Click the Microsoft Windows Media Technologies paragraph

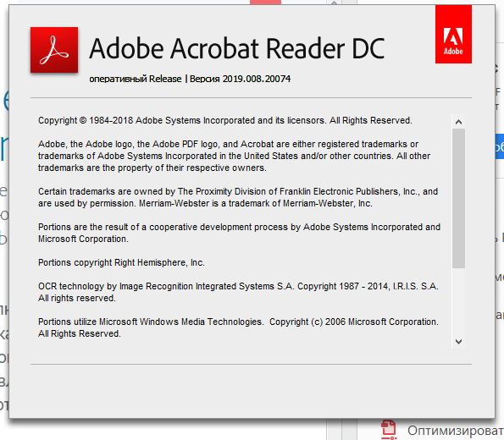(x=238, y=327)
